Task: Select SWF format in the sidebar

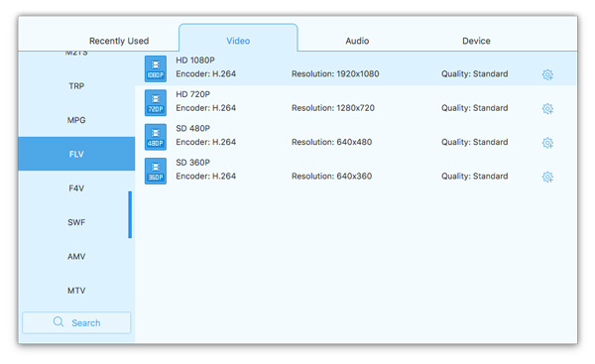Action: click(x=76, y=222)
